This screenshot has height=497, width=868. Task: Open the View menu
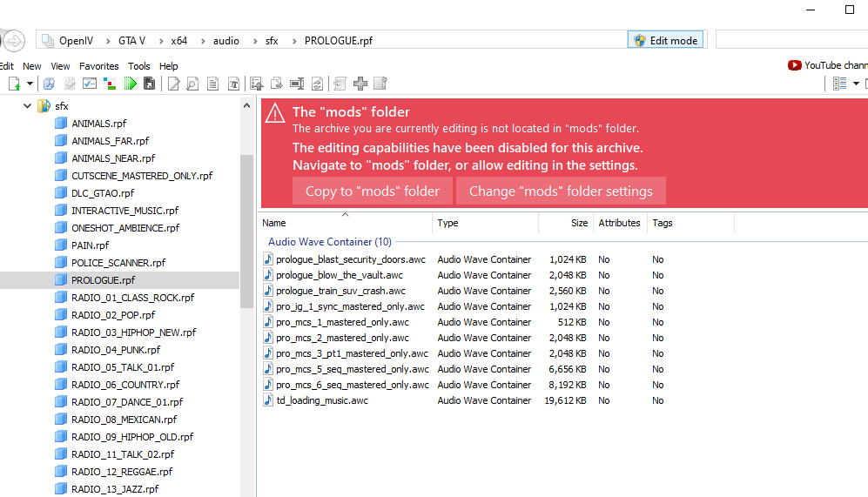pos(60,66)
